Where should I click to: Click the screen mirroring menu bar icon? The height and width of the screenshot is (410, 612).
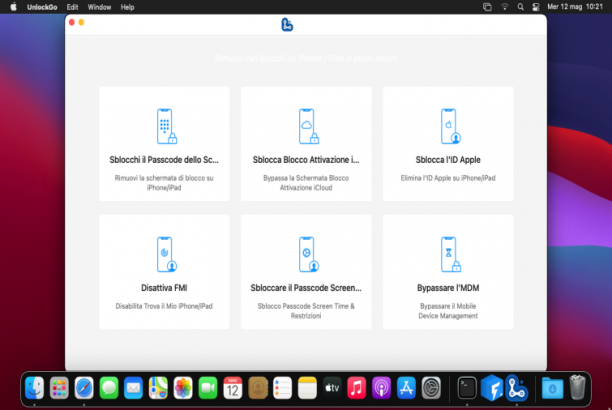pyautogui.click(x=487, y=7)
